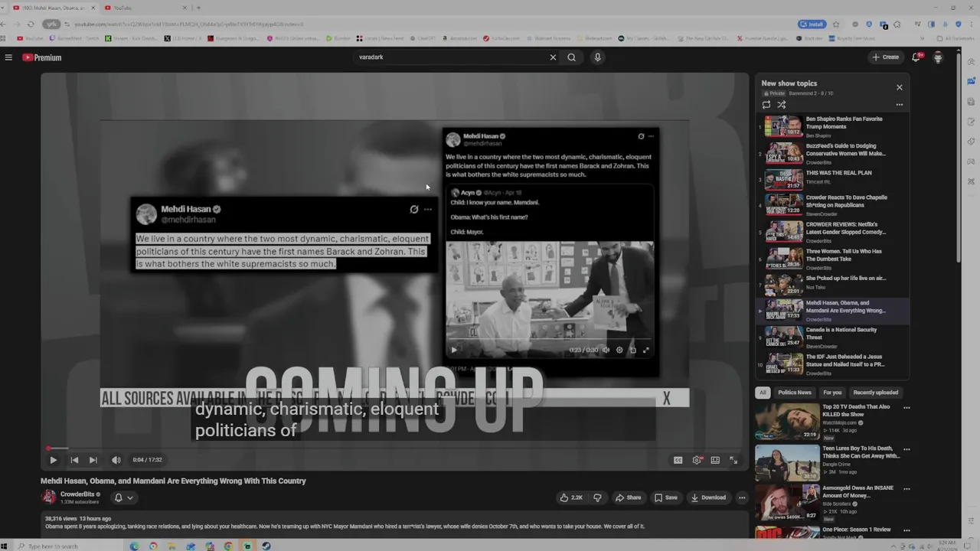Skip to next video
Viewport: 980px width, 551px height.
93,460
